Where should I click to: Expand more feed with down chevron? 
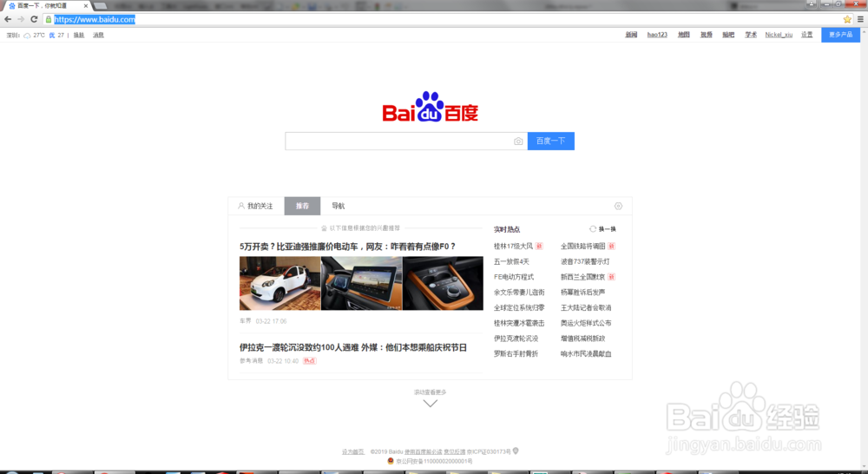(x=431, y=404)
